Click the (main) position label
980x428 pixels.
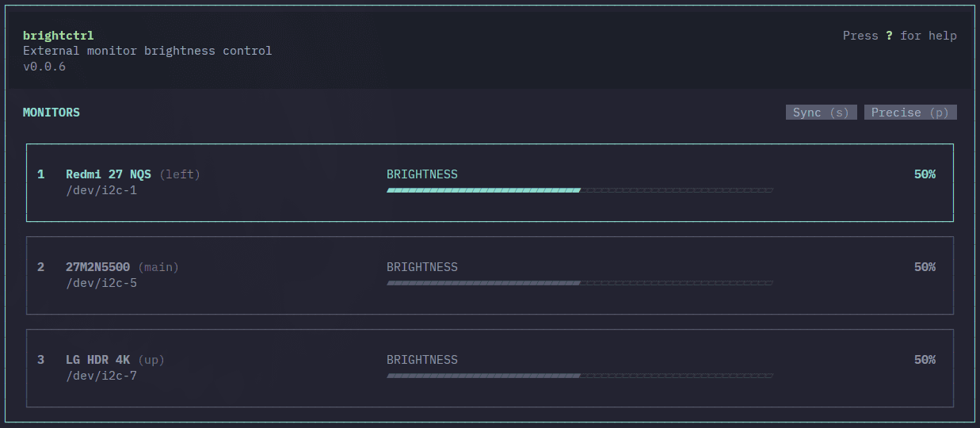tap(158, 267)
